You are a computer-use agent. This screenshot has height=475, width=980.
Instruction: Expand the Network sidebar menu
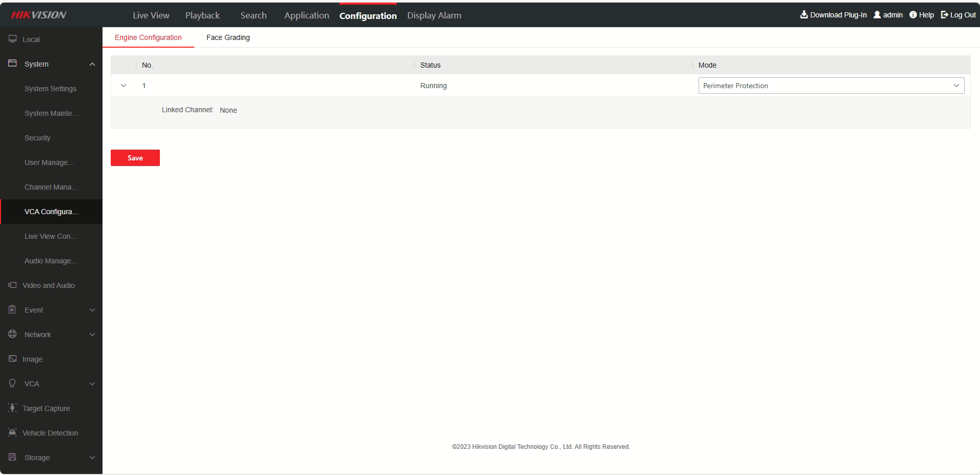tap(92, 335)
